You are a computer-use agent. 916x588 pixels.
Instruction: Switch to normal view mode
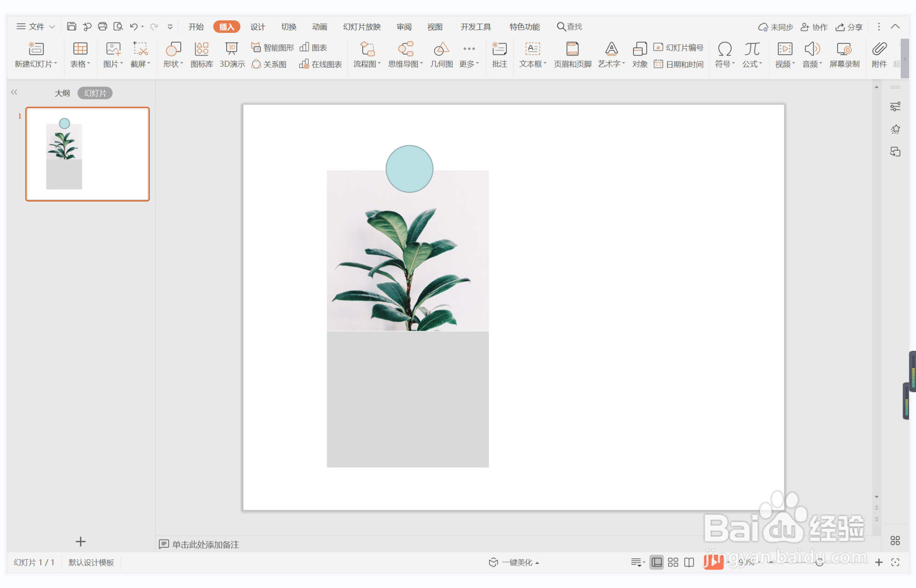point(657,562)
